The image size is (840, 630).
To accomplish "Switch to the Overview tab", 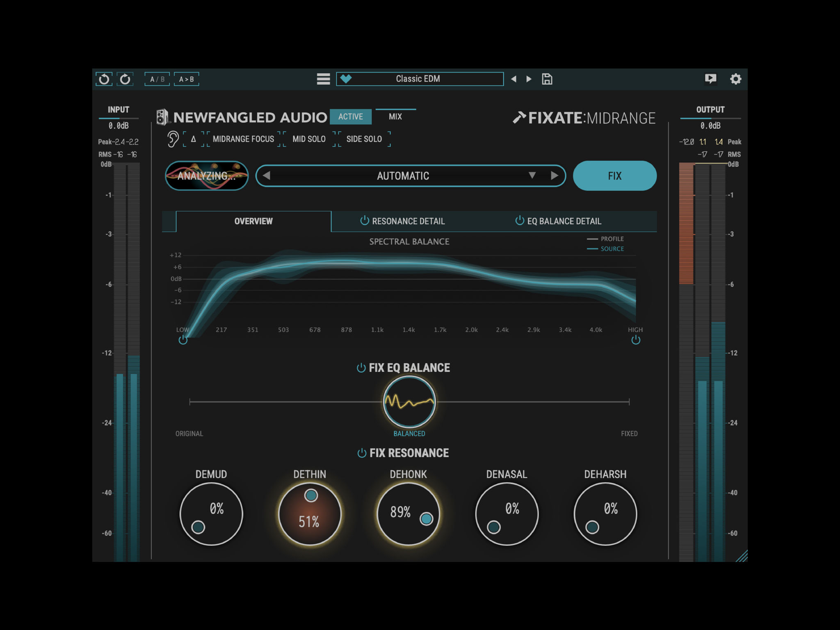I will coord(253,221).
